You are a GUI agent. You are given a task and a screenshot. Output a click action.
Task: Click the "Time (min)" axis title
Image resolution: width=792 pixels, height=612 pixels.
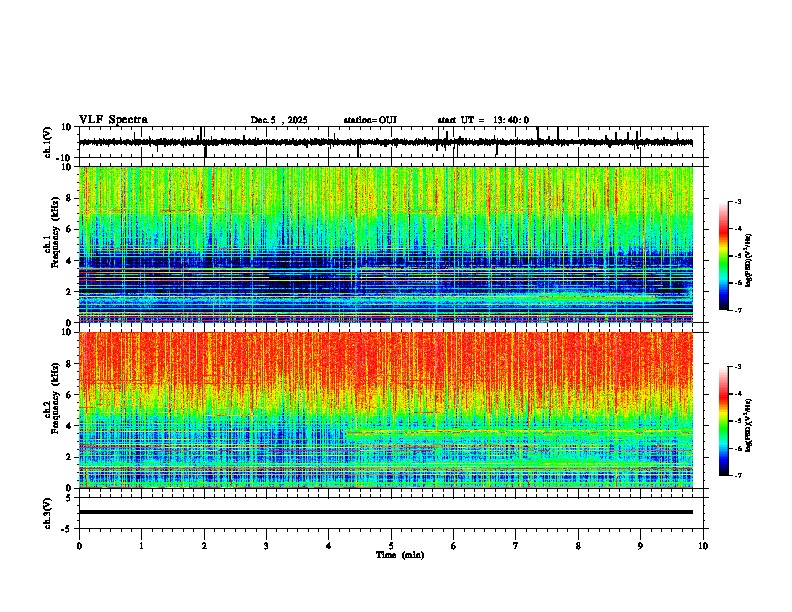coord(400,555)
